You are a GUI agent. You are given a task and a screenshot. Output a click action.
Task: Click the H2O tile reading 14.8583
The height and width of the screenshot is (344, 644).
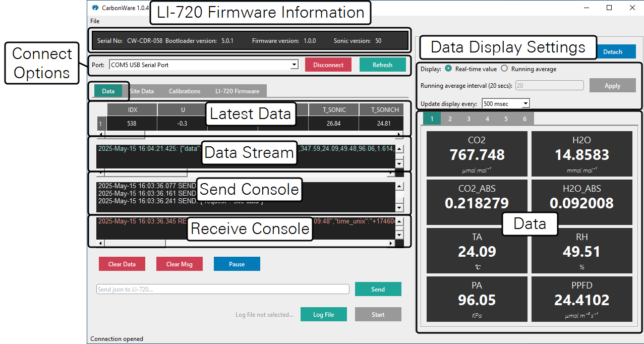(582, 153)
